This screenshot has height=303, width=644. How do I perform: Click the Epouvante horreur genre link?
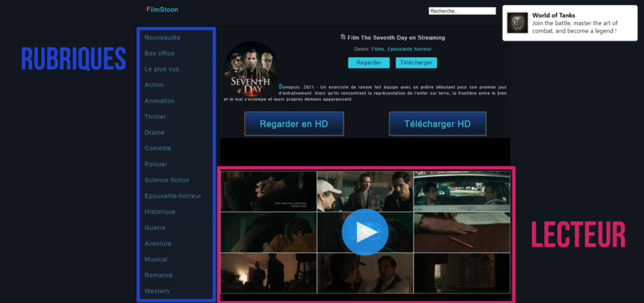point(409,49)
